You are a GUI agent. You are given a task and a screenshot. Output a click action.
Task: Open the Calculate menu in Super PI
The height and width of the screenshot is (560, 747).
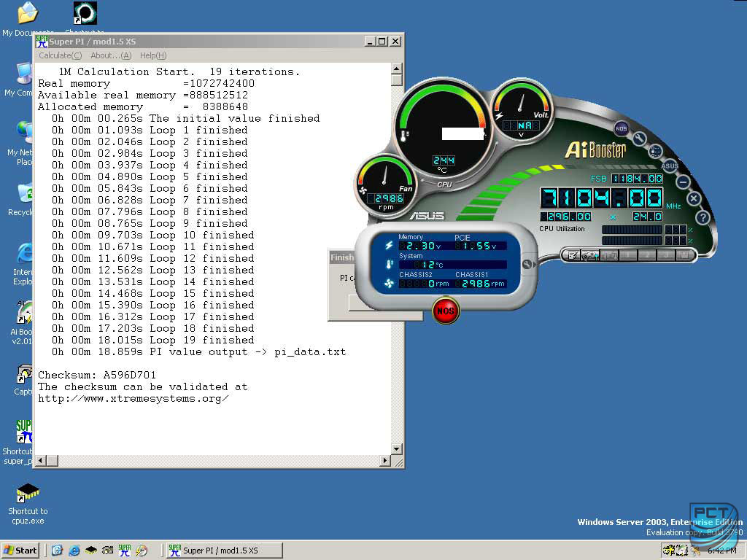pyautogui.click(x=60, y=55)
